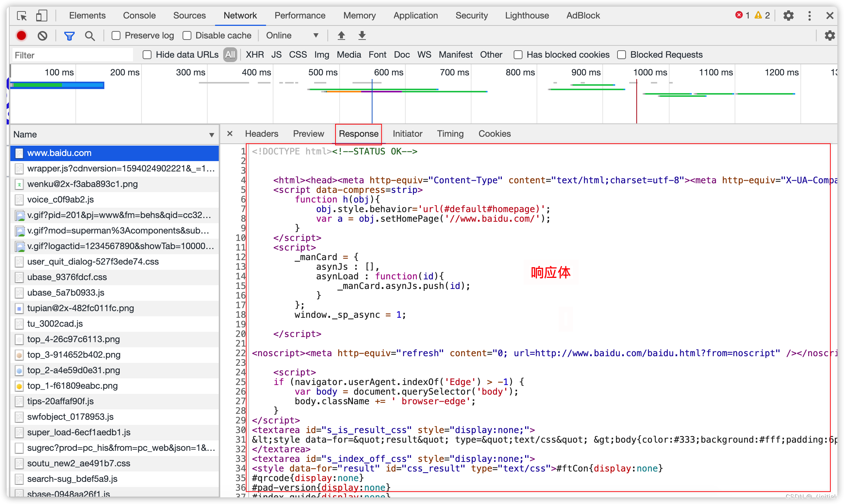Open Network settings gear on the toolbar row
The image size is (844, 504).
(830, 35)
